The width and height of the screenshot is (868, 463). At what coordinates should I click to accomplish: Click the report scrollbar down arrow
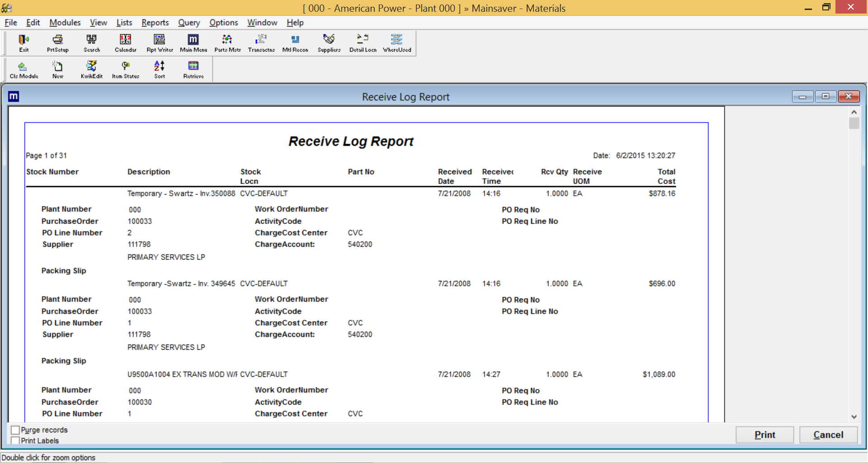point(854,417)
